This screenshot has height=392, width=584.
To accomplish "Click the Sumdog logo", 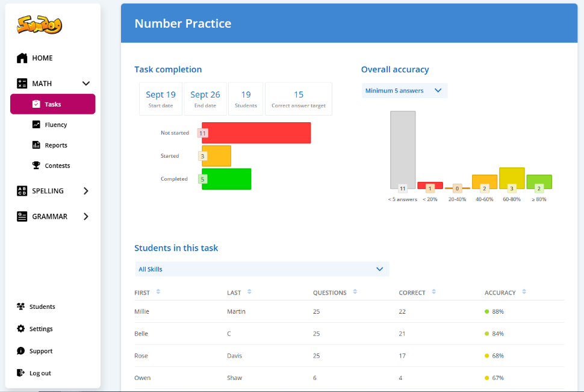I will coord(40,25).
